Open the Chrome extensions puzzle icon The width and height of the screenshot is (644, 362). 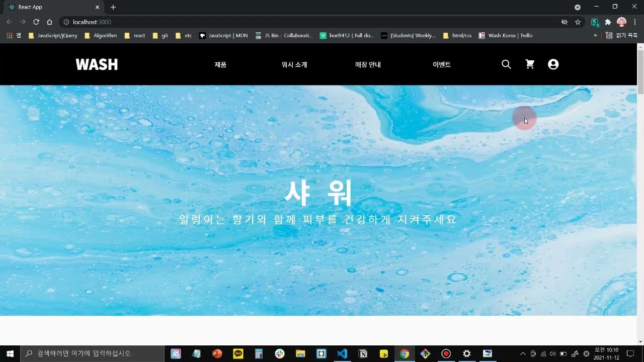click(608, 22)
